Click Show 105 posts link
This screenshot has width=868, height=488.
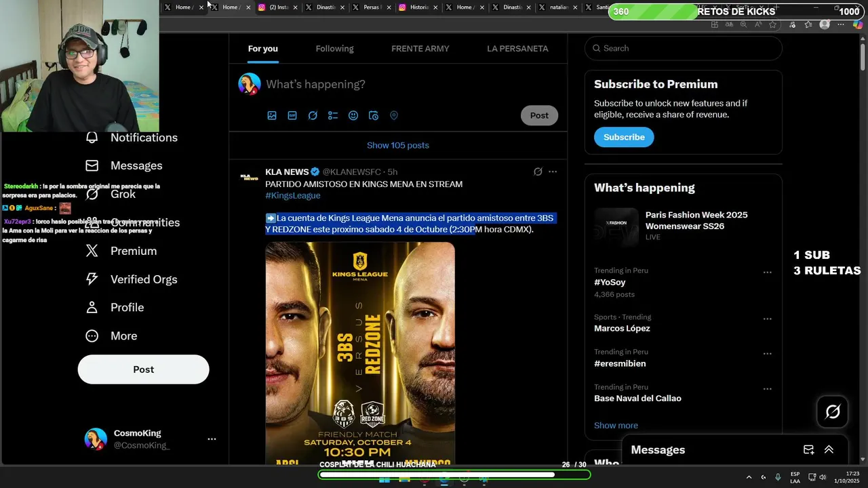(x=398, y=146)
